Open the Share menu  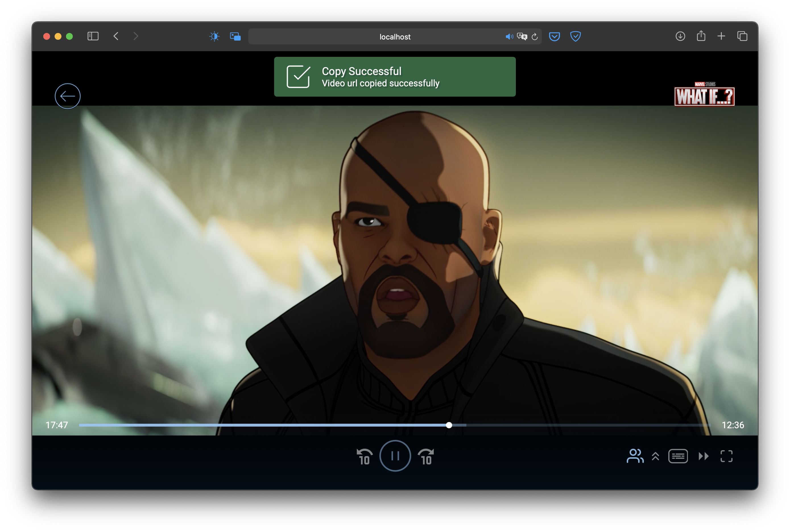(701, 36)
